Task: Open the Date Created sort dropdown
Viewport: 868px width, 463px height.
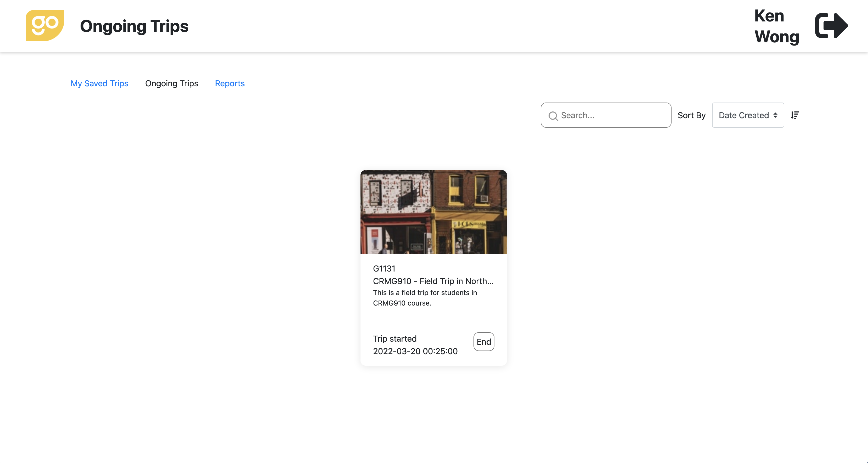Action: (x=748, y=115)
